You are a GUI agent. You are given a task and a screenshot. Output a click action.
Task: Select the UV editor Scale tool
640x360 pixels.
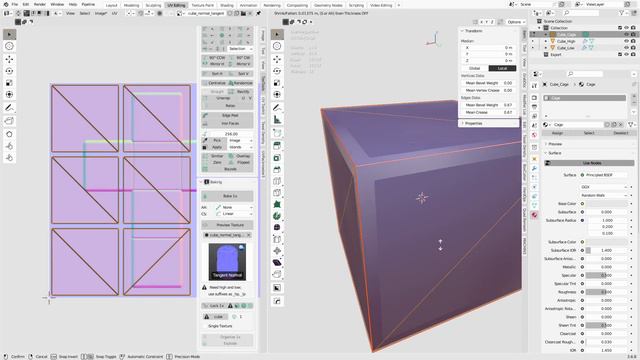9,83
